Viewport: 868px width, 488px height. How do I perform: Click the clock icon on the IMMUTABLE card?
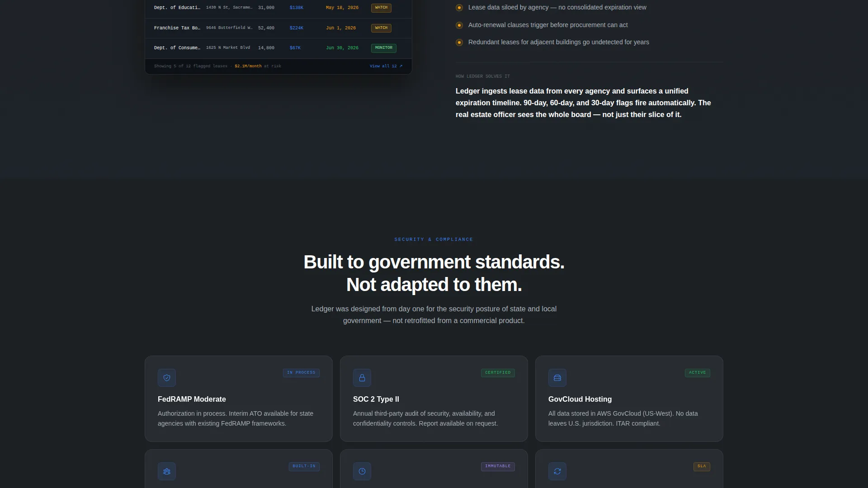[362, 471]
